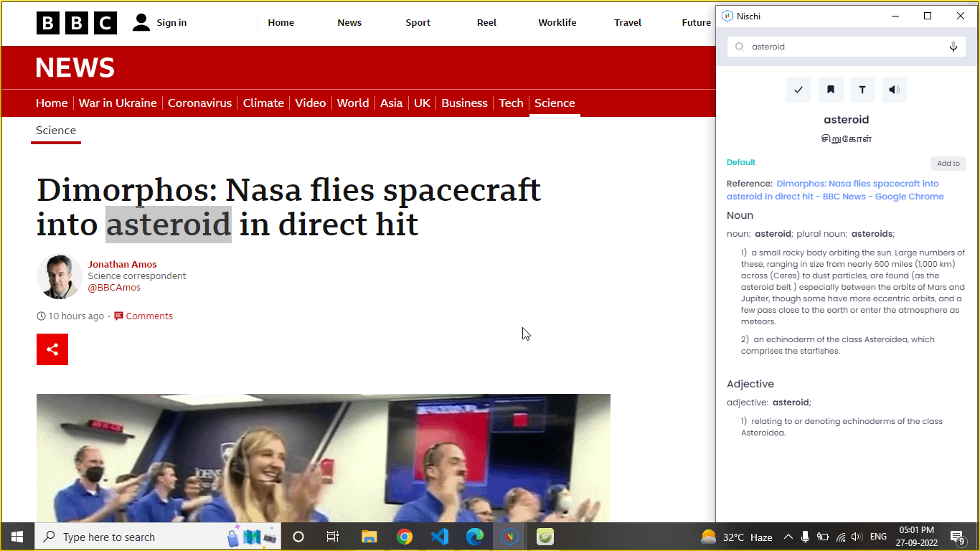Select the Tech section
Screen dimensions: 980x551
point(511,103)
